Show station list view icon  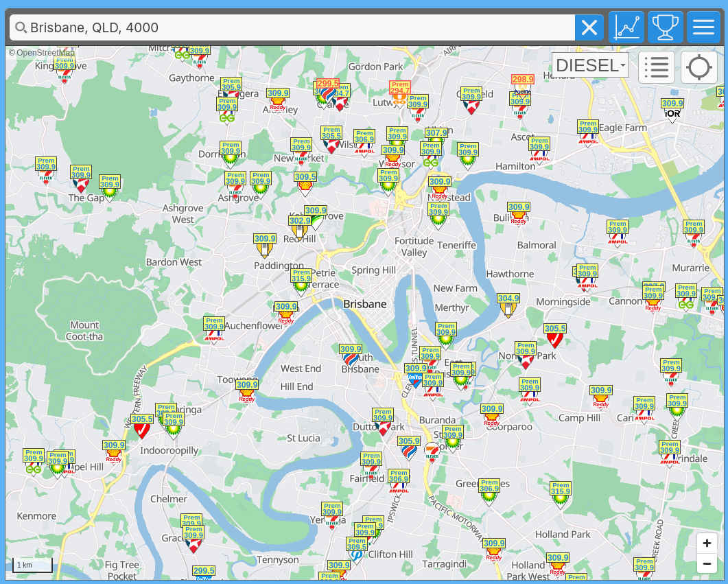tap(657, 67)
